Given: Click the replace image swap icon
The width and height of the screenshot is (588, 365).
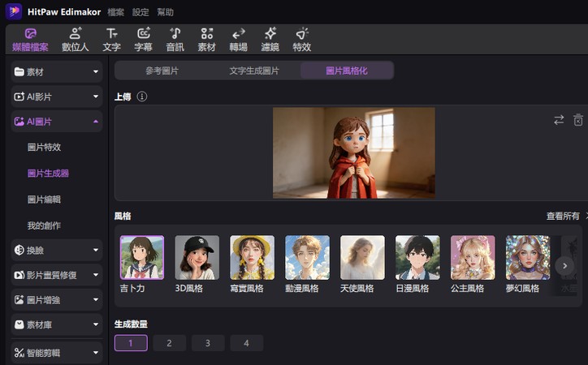Looking at the screenshot, I should click(x=559, y=120).
